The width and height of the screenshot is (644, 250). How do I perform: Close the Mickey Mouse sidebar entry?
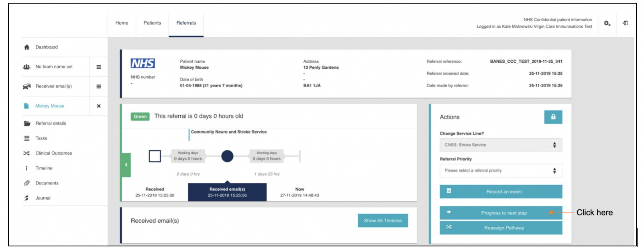tap(99, 106)
